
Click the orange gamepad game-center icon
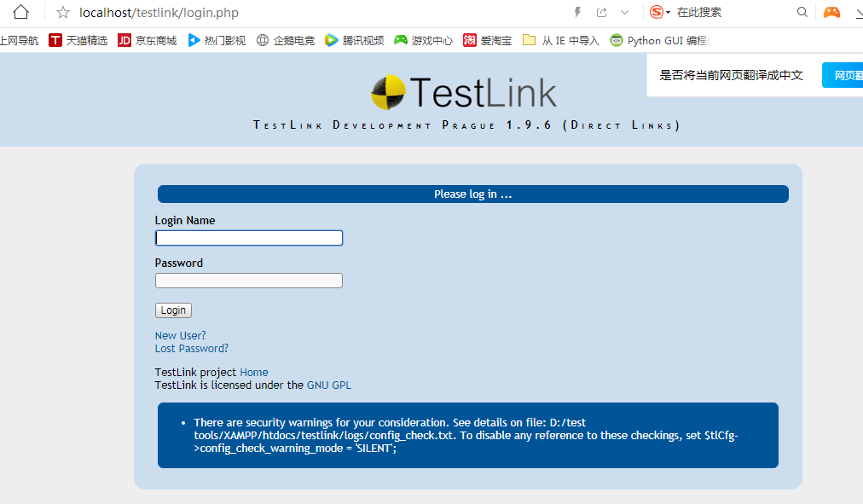[x=831, y=13]
